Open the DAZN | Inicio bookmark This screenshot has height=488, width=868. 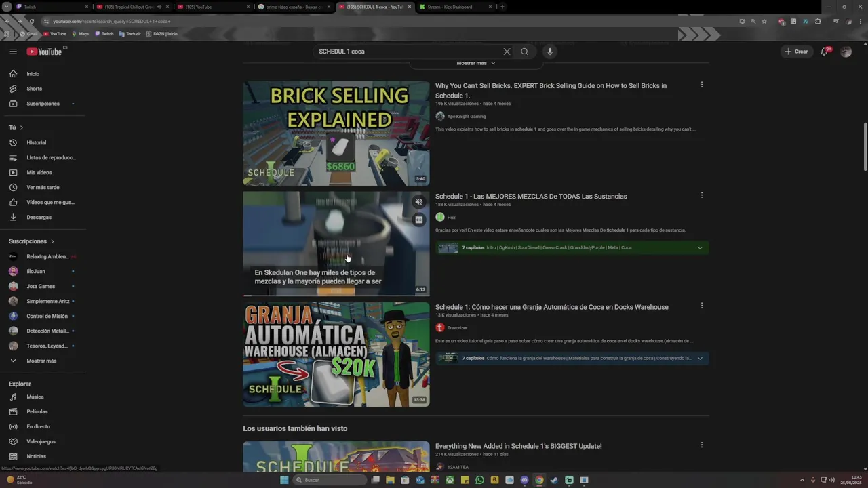(161, 34)
